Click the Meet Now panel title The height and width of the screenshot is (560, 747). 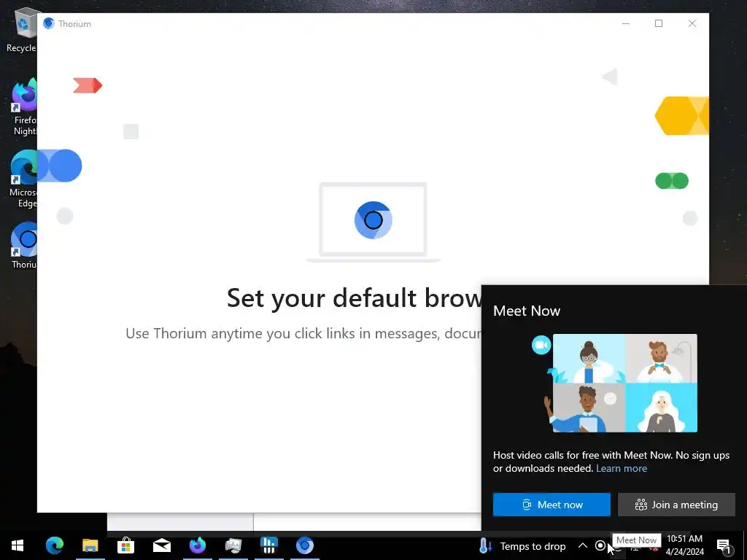click(x=527, y=311)
